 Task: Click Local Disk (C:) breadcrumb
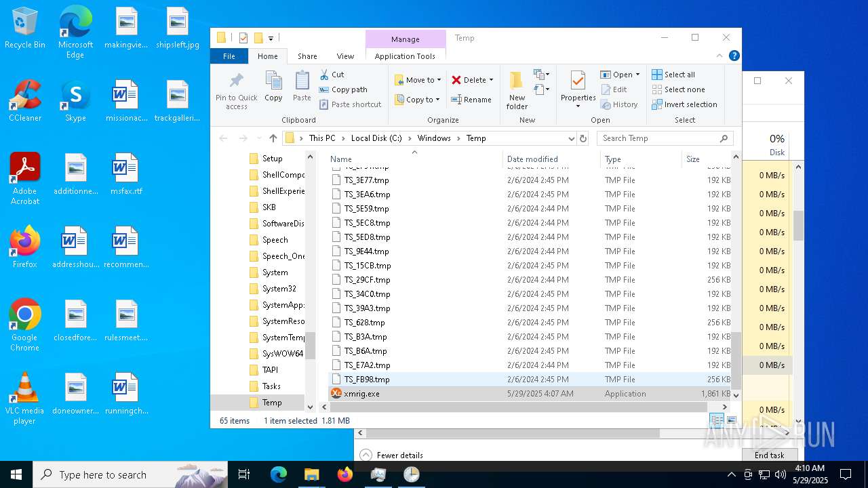coord(376,138)
